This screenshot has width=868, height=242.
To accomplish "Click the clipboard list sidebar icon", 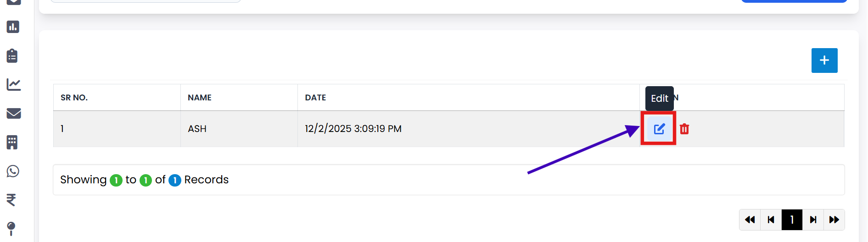I will [x=12, y=56].
